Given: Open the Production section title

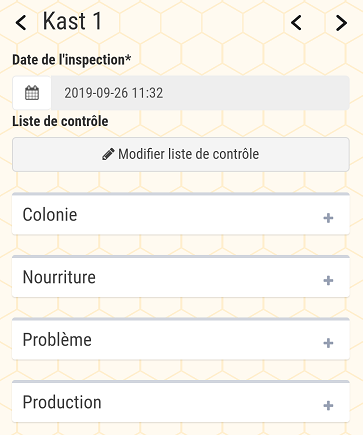Looking at the screenshot, I should click(x=62, y=402).
